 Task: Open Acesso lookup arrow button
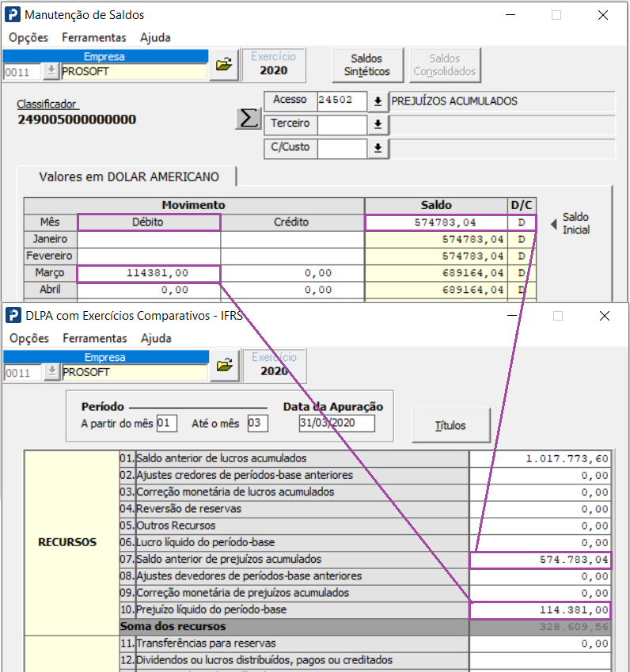tap(378, 101)
